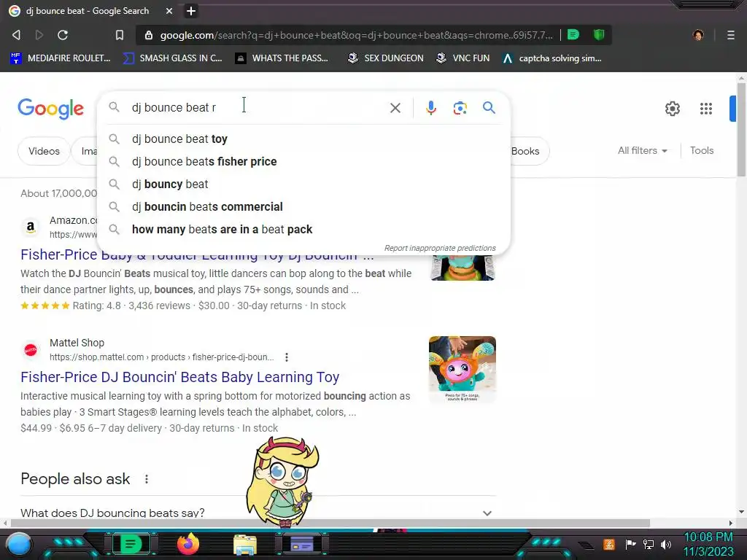The width and height of the screenshot is (747, 560).
Task: Open the green shield extension icon
Action: pos(599,34)
